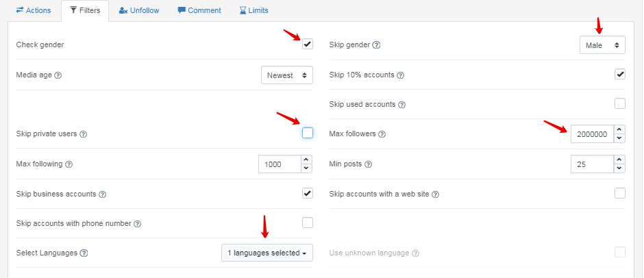
Task: Uncheck the Check gender checkbox
Action: click(308, 45)
